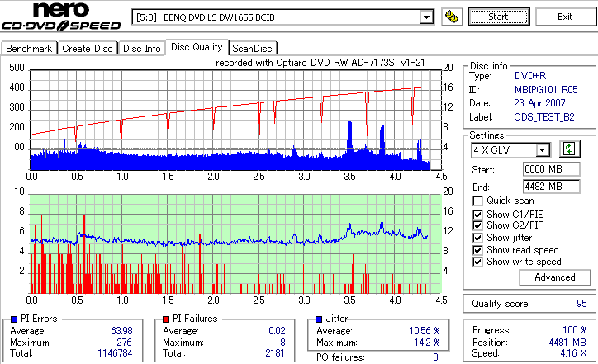
Task: Click the Nero CD-DVD Speed logo
Action: click(61, 17)
